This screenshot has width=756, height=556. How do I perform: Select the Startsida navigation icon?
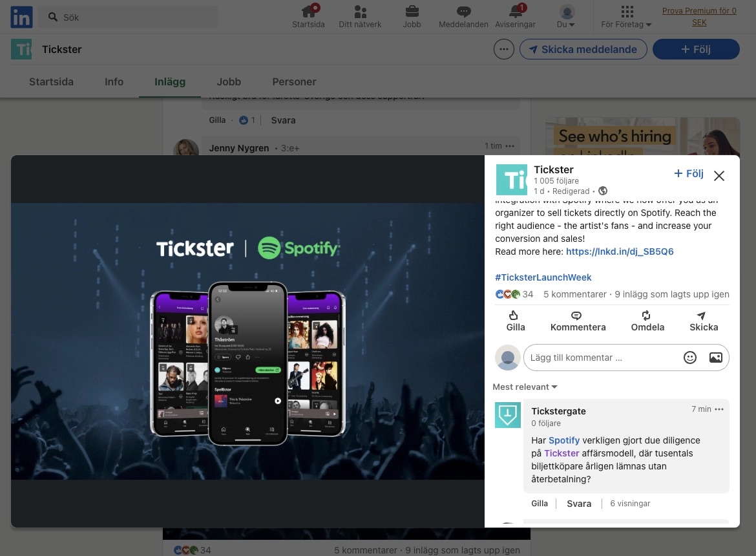click(308, 11)
